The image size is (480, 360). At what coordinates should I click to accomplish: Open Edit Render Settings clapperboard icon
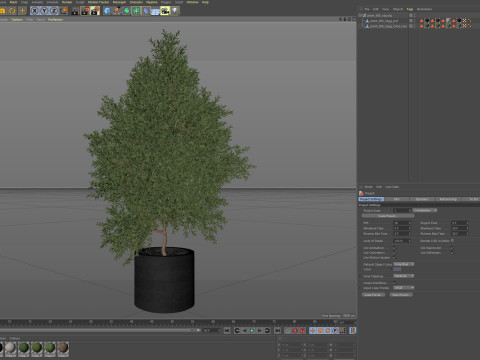95,11
